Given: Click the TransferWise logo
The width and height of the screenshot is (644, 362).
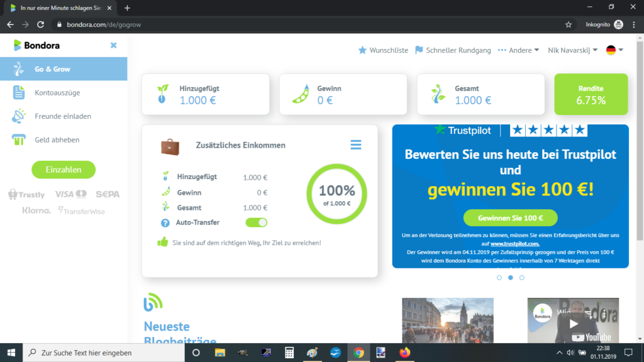Looking at the screenshot, I should (x=81, y=211).
